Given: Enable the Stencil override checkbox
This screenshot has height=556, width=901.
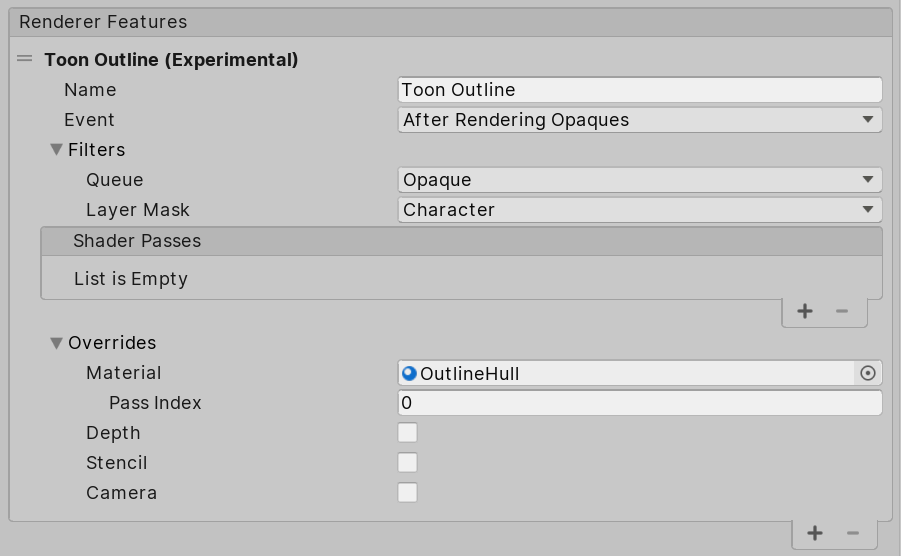Looking at the screenshot, I should (x=408, y=463).
